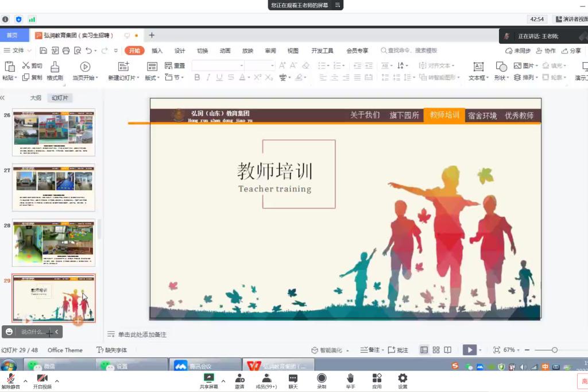Image resolution: width=588 pixels, height=392 pixels.
Task: Expand the 版式 layout dropdown
Action: [153, 78]
